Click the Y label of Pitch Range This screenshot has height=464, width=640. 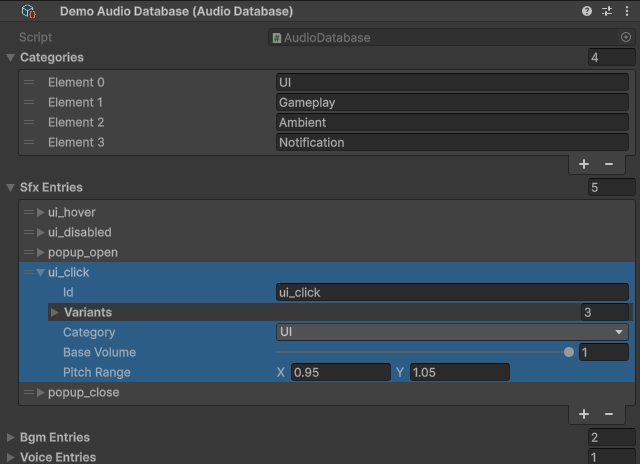click(400, 372)
